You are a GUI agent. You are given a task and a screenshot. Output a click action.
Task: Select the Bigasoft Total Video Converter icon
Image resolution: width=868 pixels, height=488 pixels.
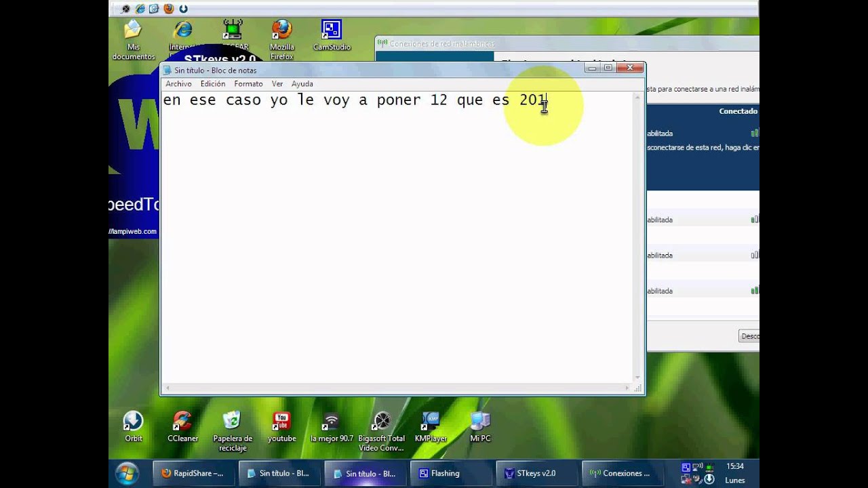(x=382, y=432)
